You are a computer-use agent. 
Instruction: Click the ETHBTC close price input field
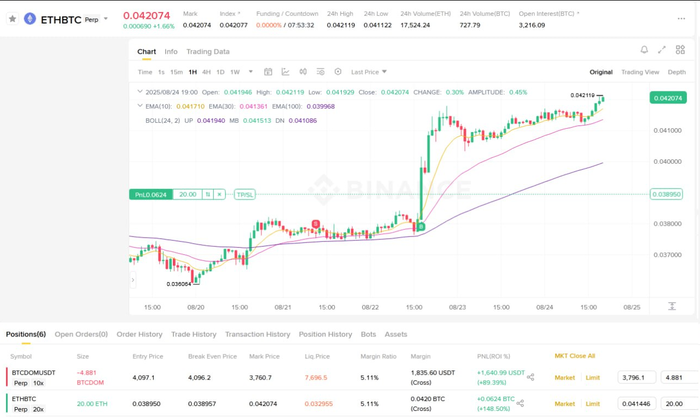636,403
